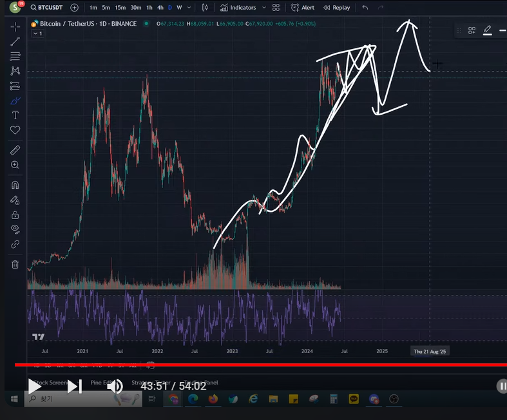Redo the last chart action

tap(381, 8)
